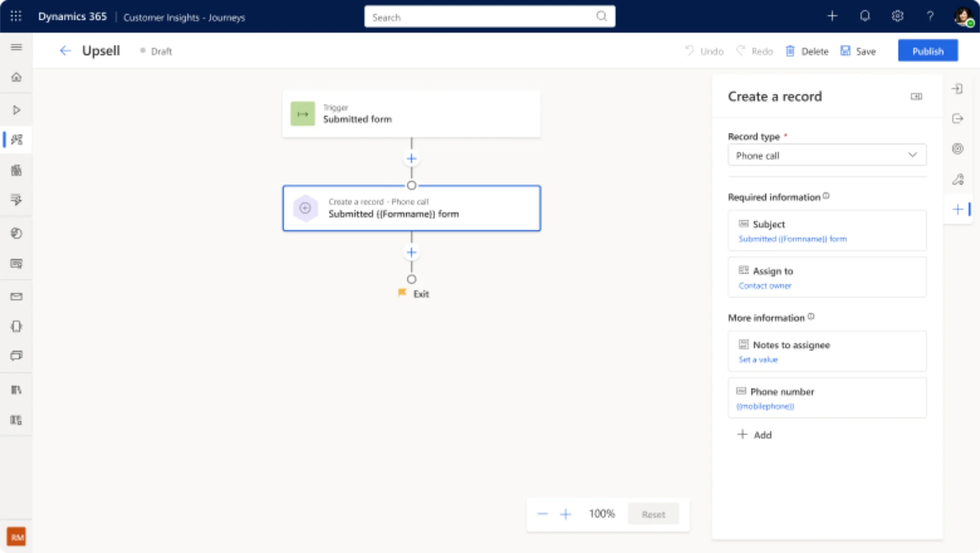The image size is (980, 553).
Task: Click the Publish button
Action: [928, 50]
